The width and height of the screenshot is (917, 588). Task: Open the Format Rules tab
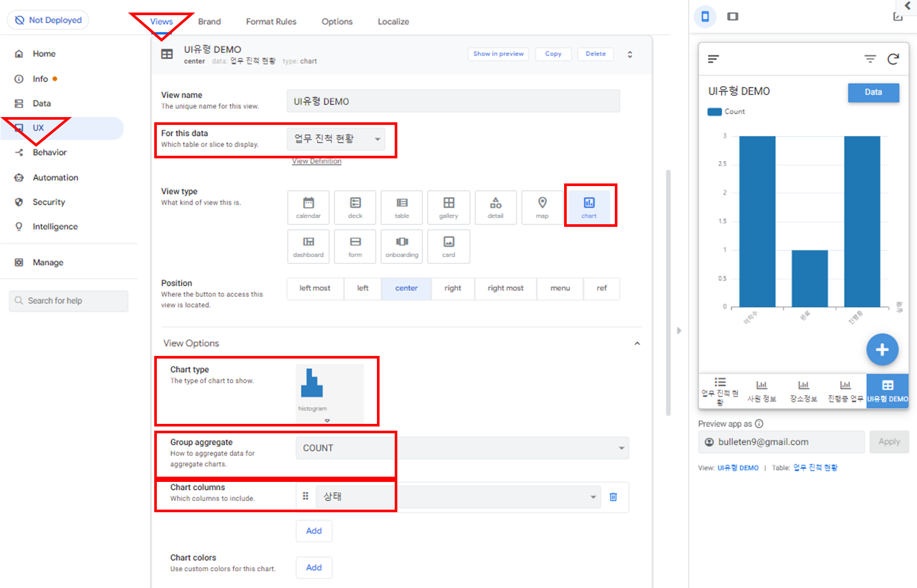271,21
